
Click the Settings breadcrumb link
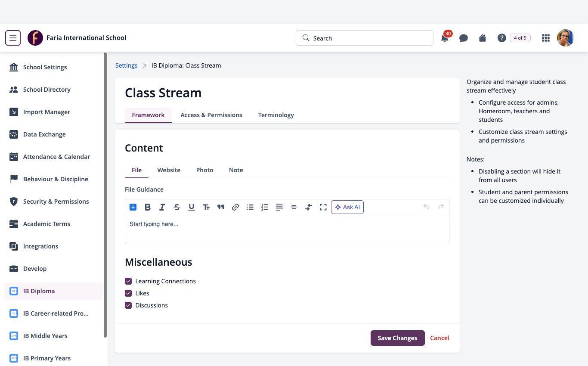(x=127, y=65)
